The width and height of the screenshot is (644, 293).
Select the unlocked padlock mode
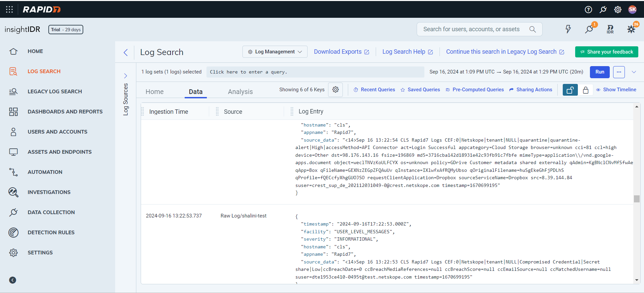coord(570,90)
